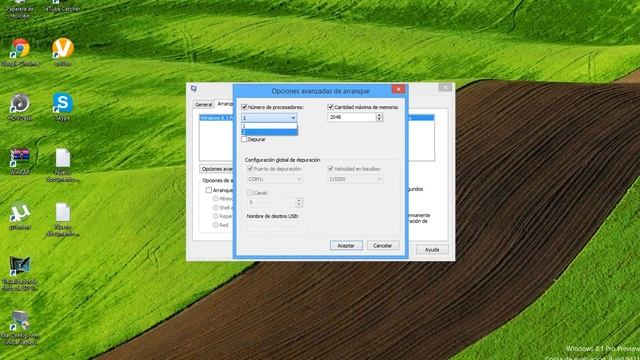640x360 pixels.
Task: Choose the highlighted option 2 in the processor list
Action: point(269,132)
